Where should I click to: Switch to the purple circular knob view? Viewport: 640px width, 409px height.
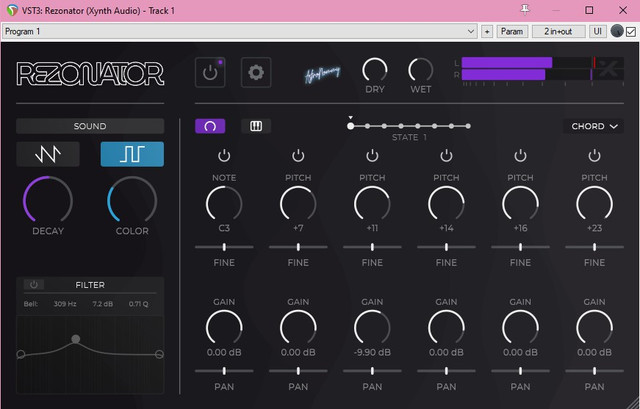[x=210, y=126]
